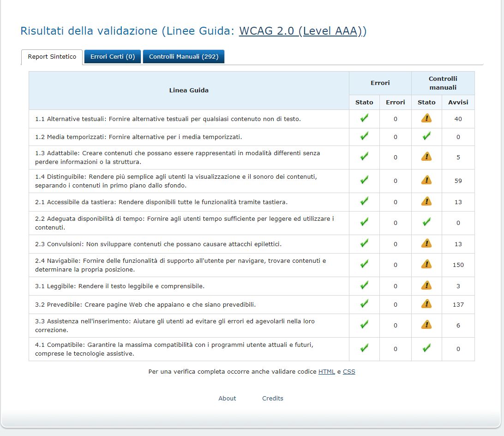Click warning icon for 1.3 Adattabile row

pos(426,157)
